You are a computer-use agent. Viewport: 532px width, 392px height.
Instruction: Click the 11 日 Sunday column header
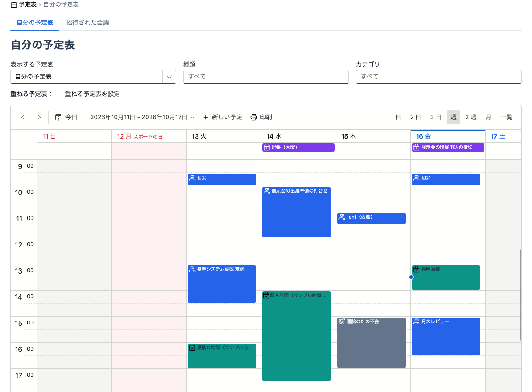(x=74, y=136)
